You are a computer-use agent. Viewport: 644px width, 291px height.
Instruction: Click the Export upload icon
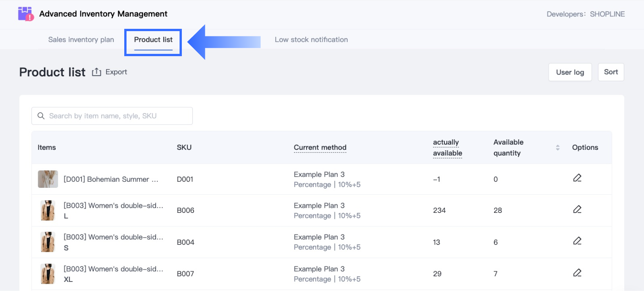pyautogui.click(x=97, y=72)
